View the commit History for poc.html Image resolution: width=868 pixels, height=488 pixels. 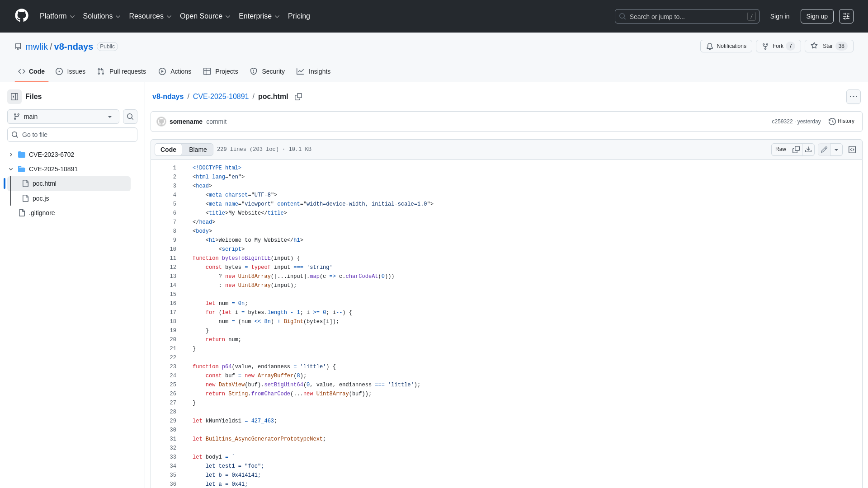click(x=842, y=121)
